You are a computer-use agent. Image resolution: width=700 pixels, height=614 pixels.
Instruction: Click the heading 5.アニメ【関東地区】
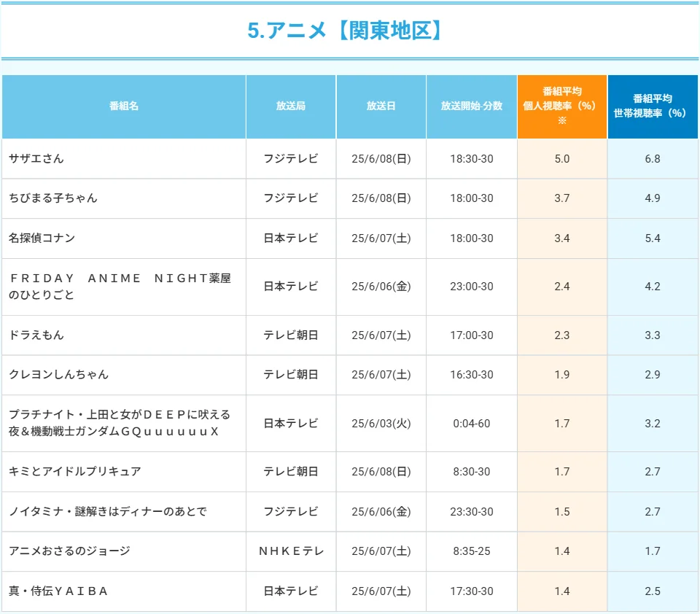(345, 31)
